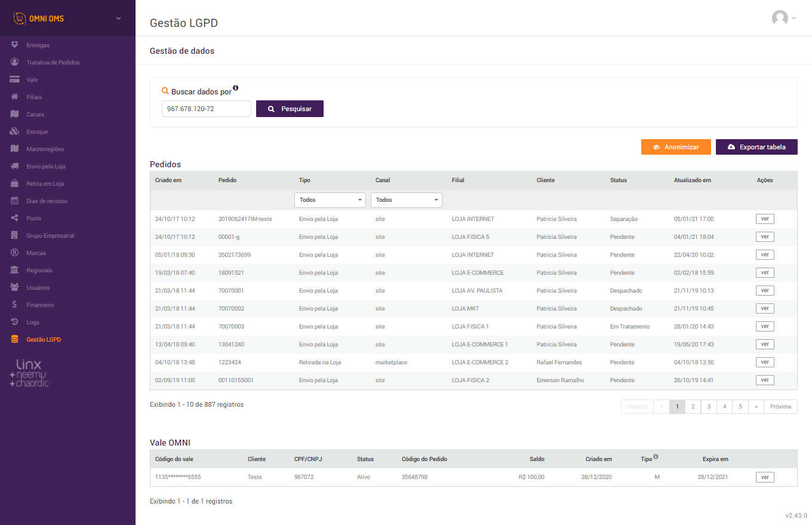Screen dimensions: 812x525
Task: Click the Pools share icon
Action: [15, 218]
